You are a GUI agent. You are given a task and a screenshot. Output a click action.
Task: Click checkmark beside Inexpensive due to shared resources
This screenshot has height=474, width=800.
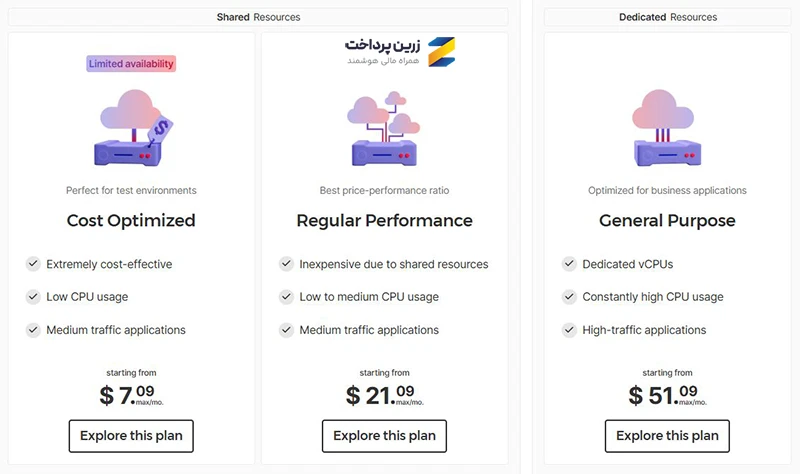click(286, 264)
